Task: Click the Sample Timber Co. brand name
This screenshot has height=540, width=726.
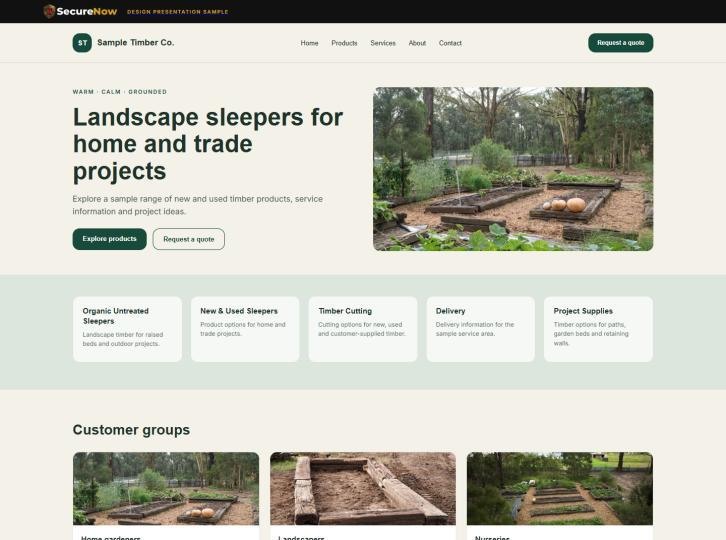Action: tap(136, 43)
